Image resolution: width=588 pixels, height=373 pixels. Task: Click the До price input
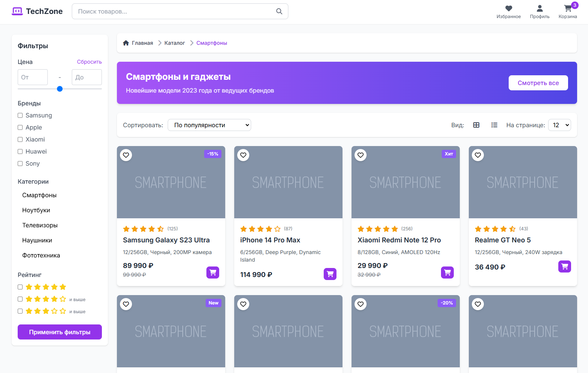coord(87,77)
